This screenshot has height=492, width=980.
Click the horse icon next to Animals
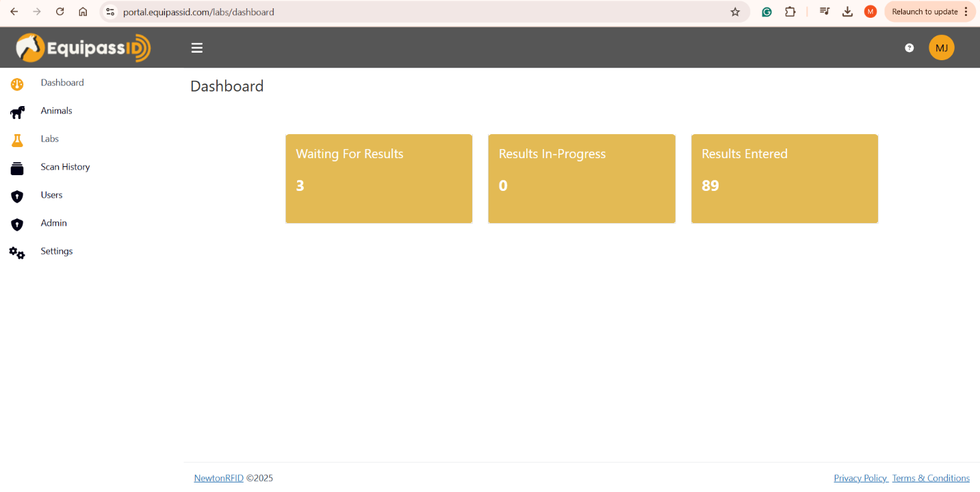[17, 112]
